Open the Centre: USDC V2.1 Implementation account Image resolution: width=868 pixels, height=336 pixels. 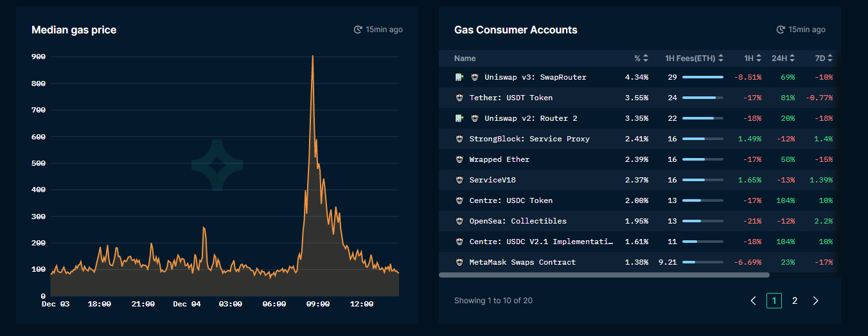542,242
